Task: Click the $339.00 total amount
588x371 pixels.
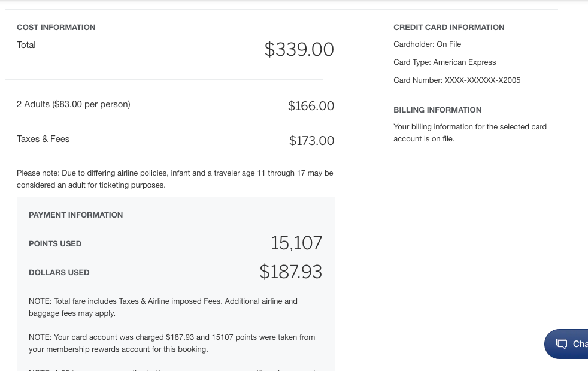Action: pyautogui.click(x=299, y=49)
